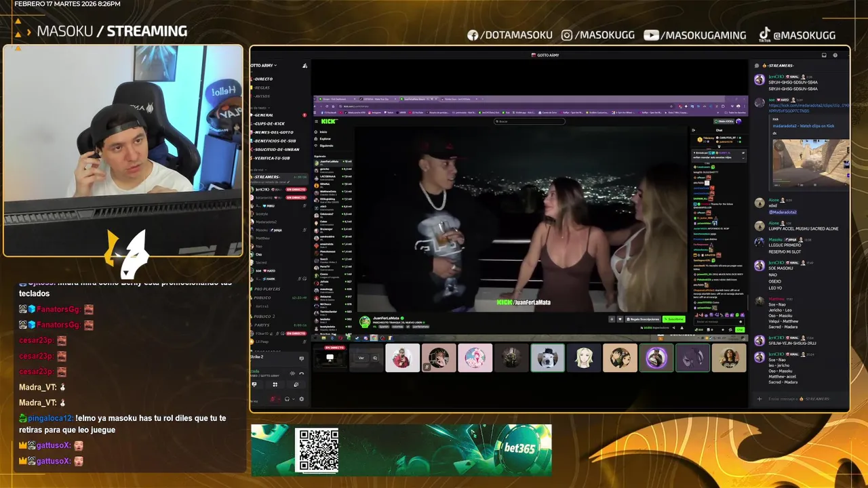Viewport: 868px width, 488px height.
Task: Click the add attachment plus icon in message box
Action: pos(759,399)
